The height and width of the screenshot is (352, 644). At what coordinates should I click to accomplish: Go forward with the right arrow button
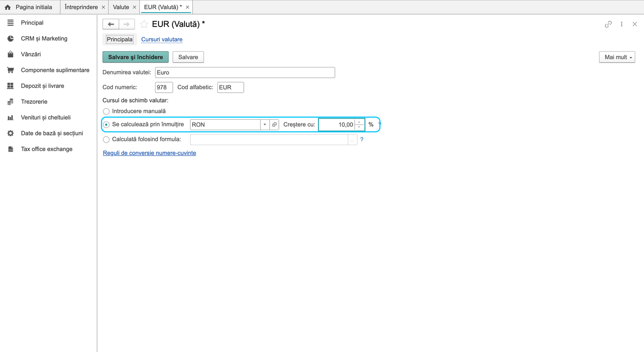coord(127,24)
